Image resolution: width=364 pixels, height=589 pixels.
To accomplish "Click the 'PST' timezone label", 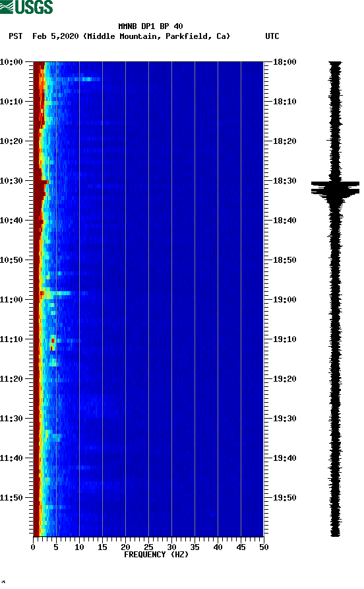I will point(16,36).
